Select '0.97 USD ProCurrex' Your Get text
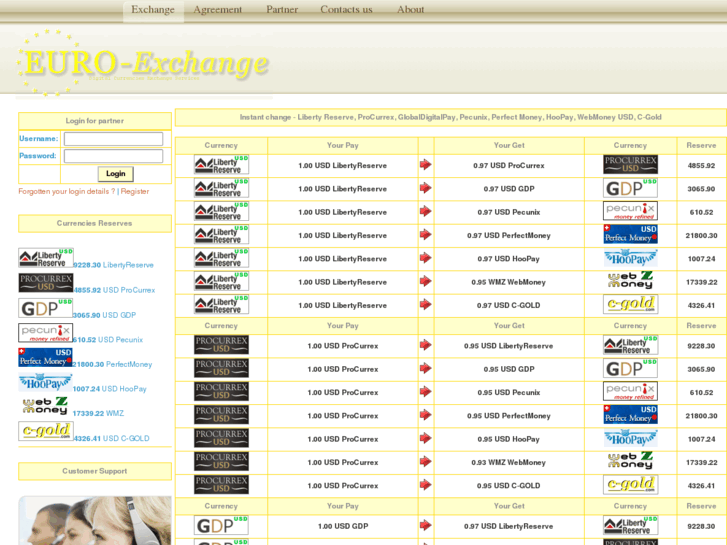727x545 pixels. [x=509, y=166]
